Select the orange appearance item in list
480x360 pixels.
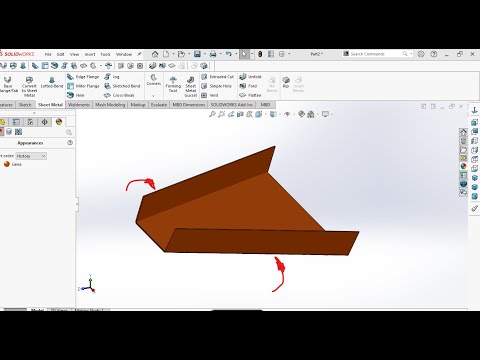coord(12,164)
